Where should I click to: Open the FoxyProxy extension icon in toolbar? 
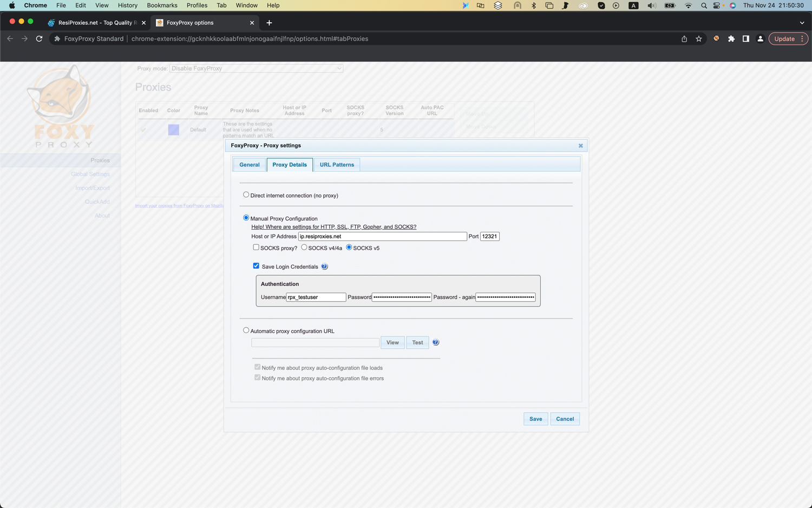(x=716, y=38)
